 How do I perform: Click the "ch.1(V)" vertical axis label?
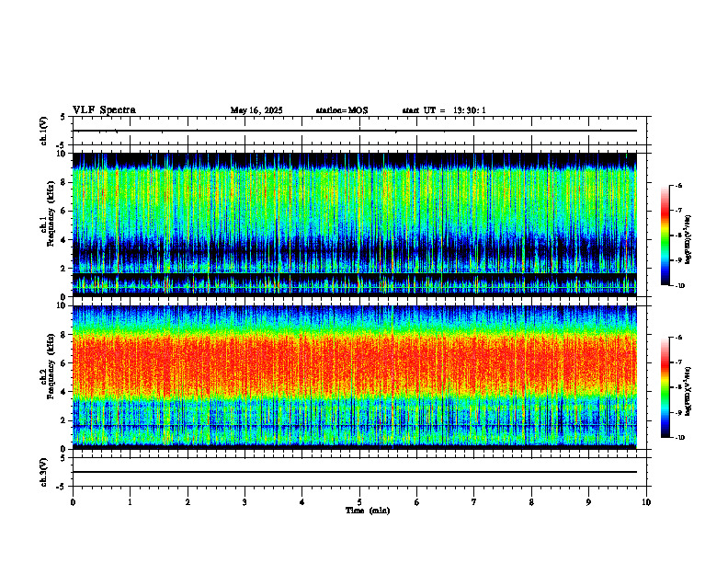(x=44, y=131)
